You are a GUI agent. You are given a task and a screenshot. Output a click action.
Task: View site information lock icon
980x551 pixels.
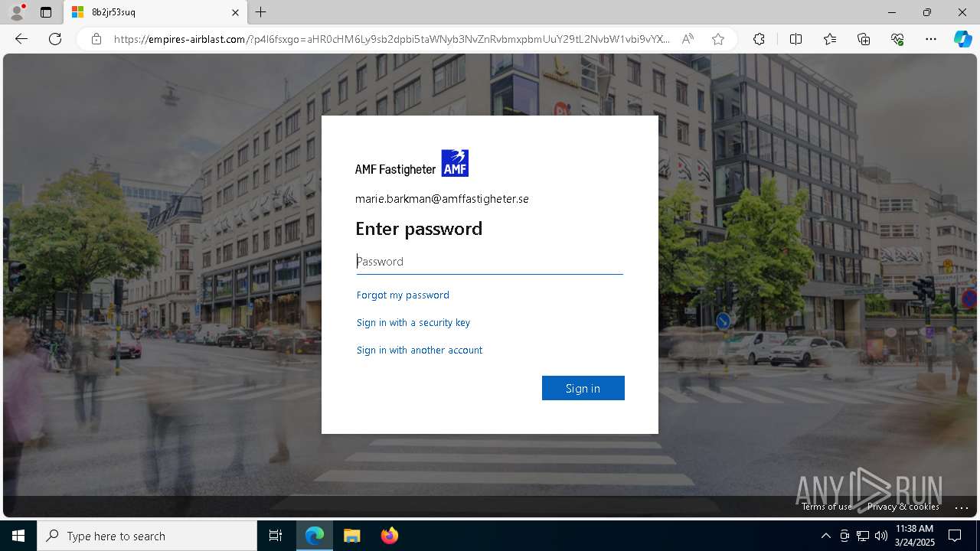pos(96,39)
